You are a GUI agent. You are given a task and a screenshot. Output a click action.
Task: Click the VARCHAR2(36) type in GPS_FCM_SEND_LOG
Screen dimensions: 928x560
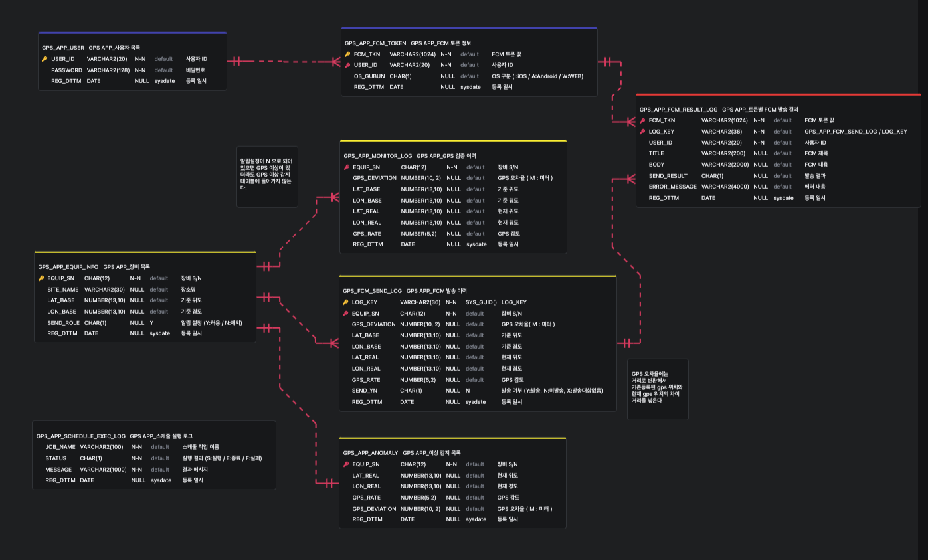(x=420, y=302)
